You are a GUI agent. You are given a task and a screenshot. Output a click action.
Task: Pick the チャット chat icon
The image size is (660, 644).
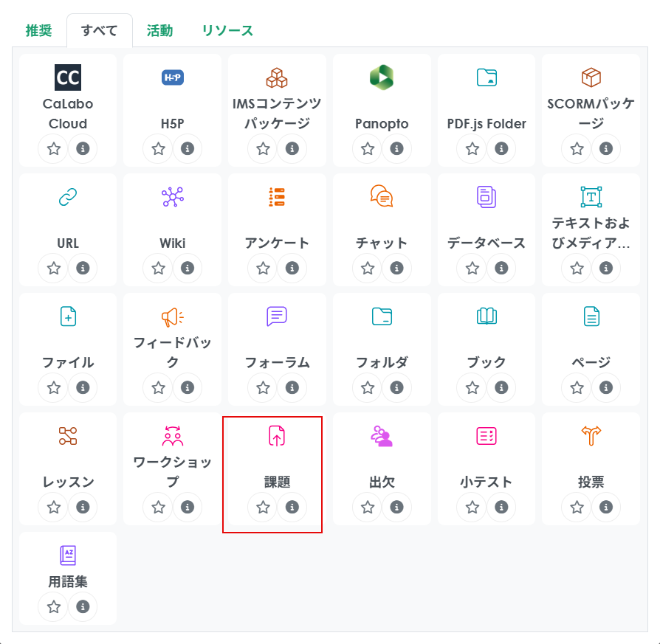pos(382,197)
